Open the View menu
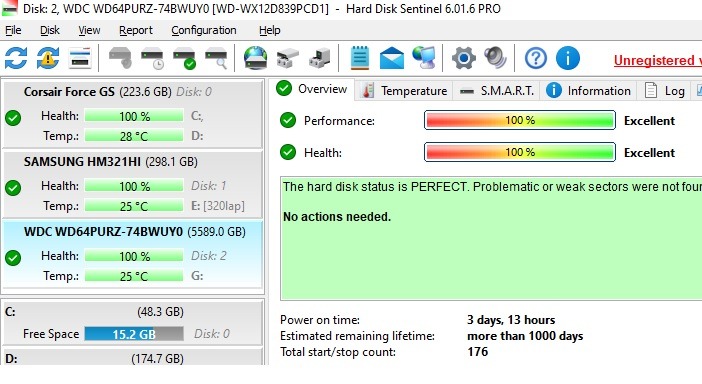702x384 pixels. pos(89,30)
